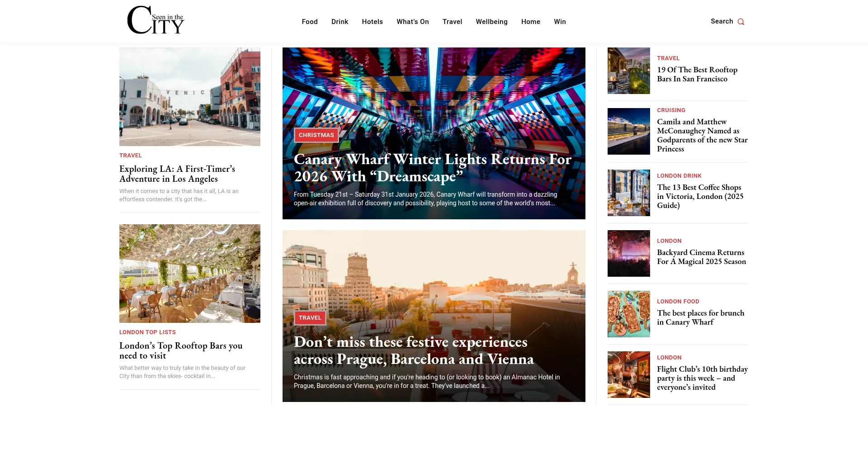The image size is (868, 449).
Task: Click the London Food category label
Action: coord(678,302)
